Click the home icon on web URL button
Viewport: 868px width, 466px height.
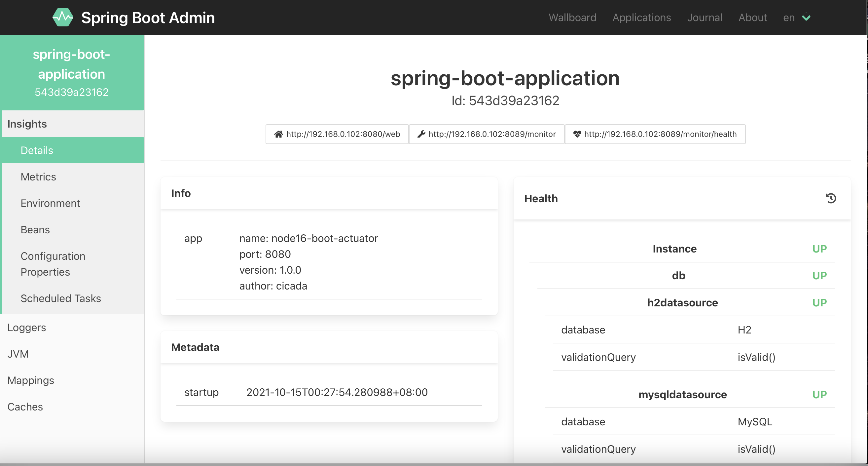pyautogui.click(x=278, y=134)
